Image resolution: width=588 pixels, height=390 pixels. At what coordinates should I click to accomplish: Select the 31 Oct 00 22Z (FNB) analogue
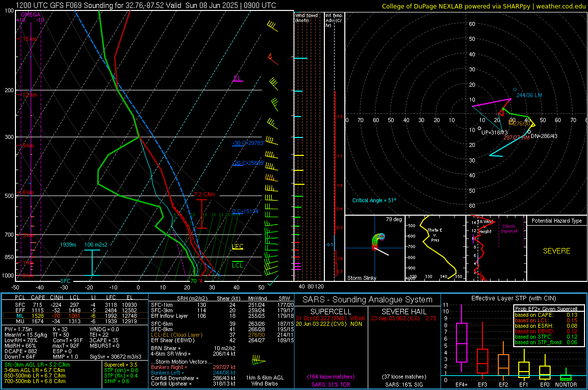(x=330, y=318)
